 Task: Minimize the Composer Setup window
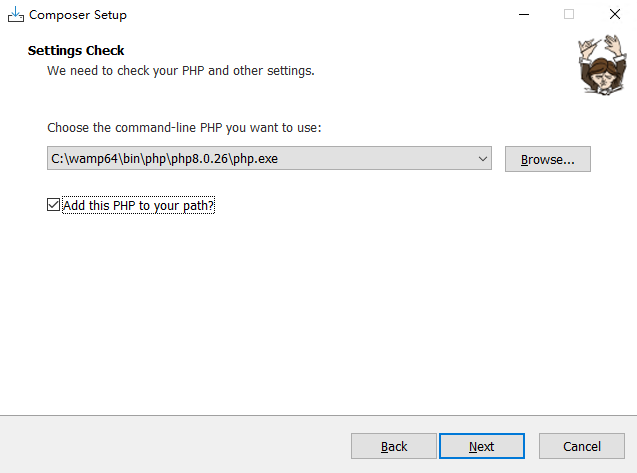(x=522, y=15)
